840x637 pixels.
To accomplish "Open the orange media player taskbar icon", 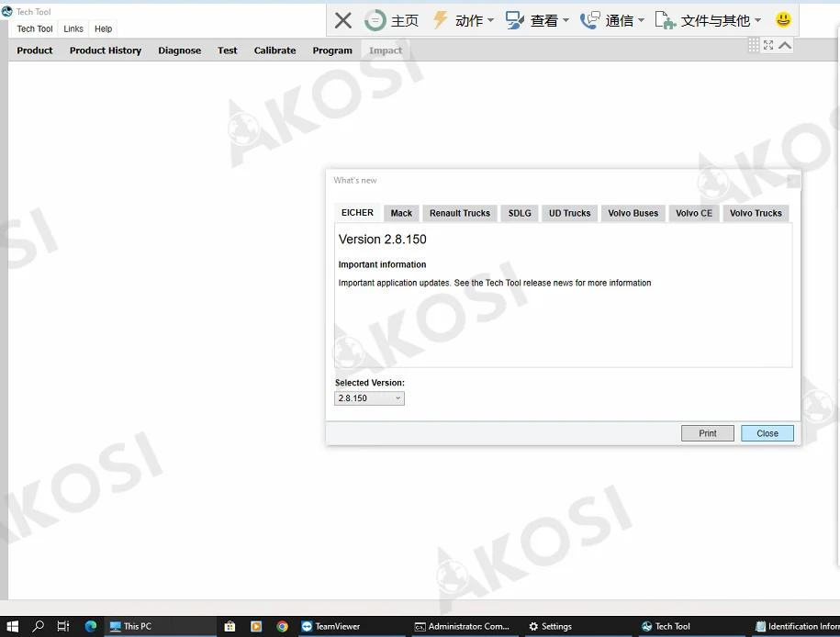I will (x=256, y=626).
